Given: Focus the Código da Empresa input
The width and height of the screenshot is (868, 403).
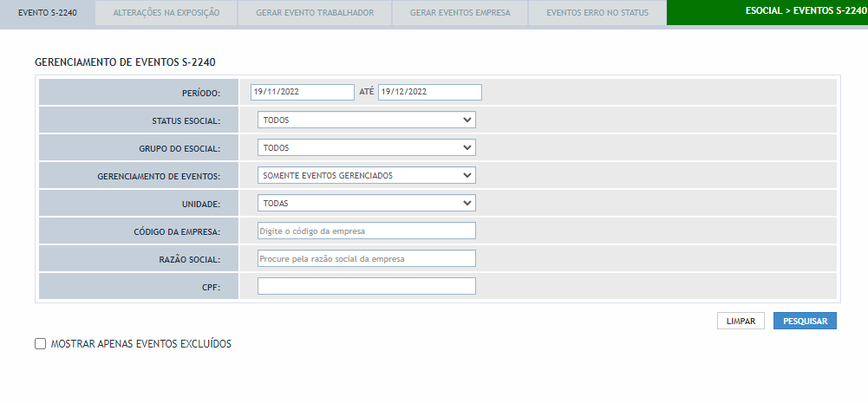Looking at the screenshot, I should click(x=367, y=231).
